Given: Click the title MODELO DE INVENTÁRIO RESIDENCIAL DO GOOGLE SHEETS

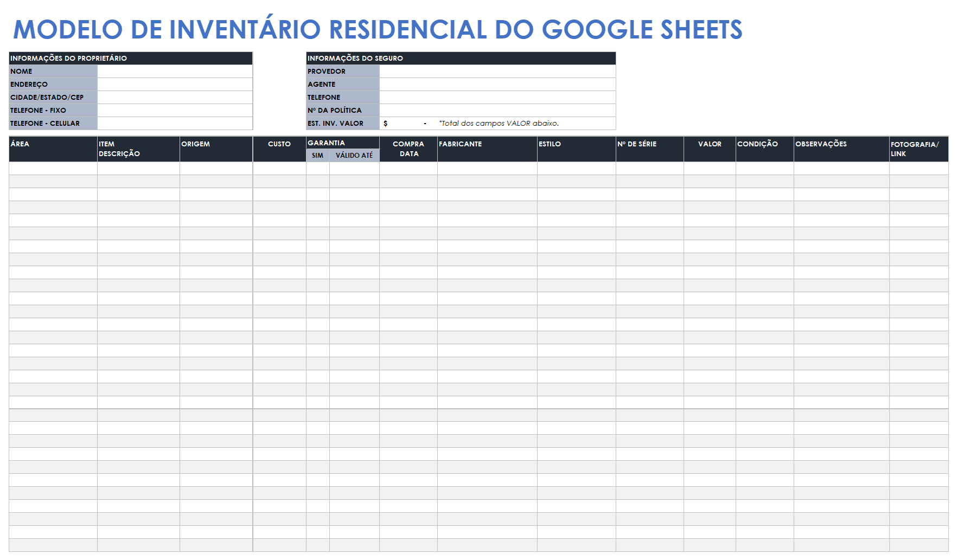Looking at the screenshot, I should pos(378,29).
